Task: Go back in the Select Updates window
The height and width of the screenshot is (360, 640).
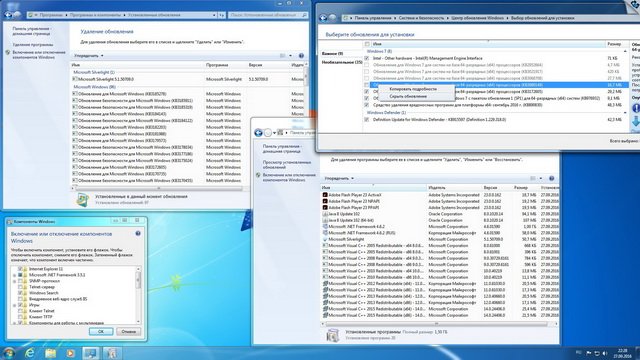Action: click(x=323, y=18)
